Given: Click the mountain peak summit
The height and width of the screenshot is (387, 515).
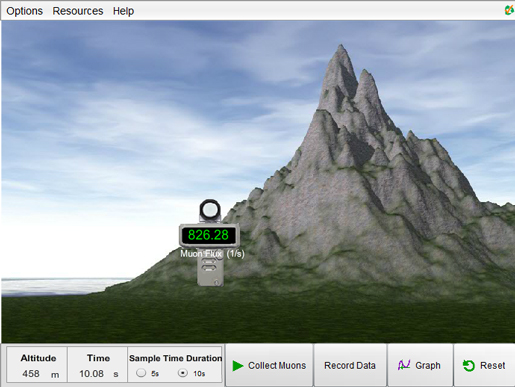Looking at the screenshot, I should click(341, 47).
